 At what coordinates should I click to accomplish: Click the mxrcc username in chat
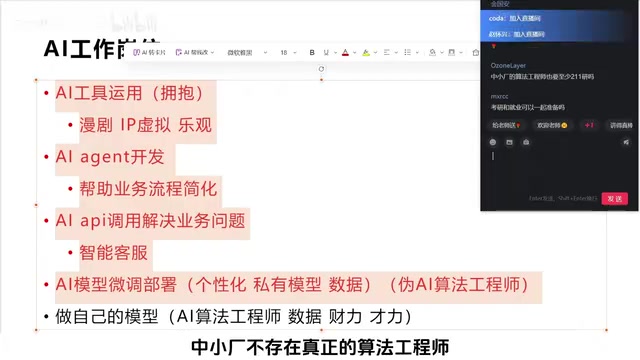click(499, 96)
